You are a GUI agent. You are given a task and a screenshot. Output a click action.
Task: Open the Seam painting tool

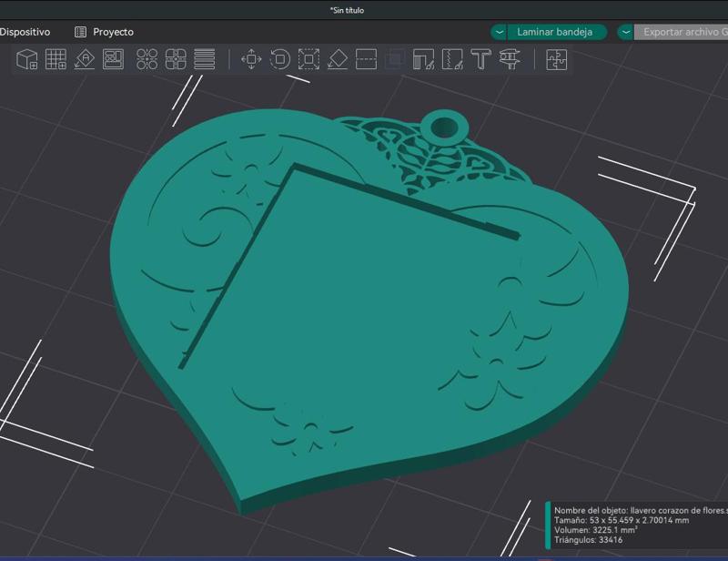pos(452,59)
